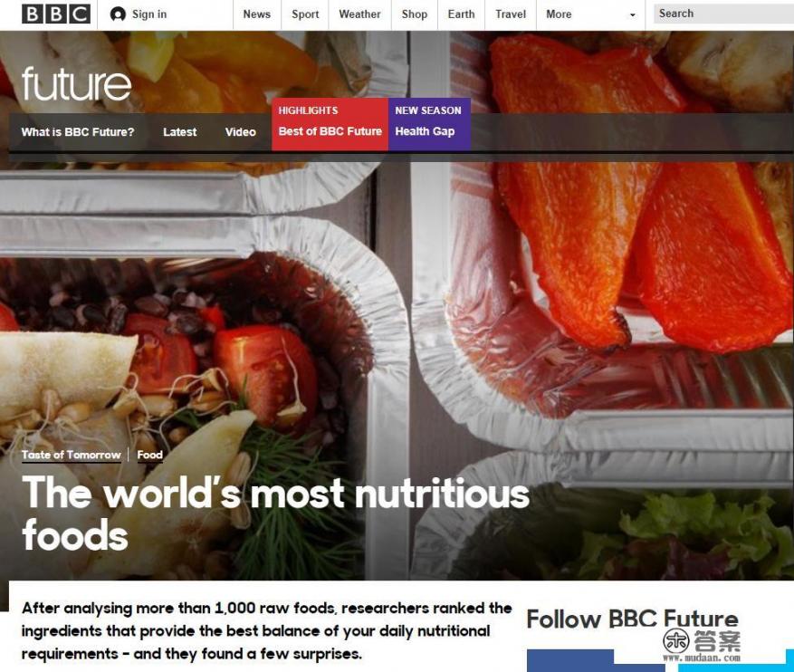This screenshot has height=672, width=794.
Task: Click the Taste of Tomorrow tag
Action: point(72,455)
